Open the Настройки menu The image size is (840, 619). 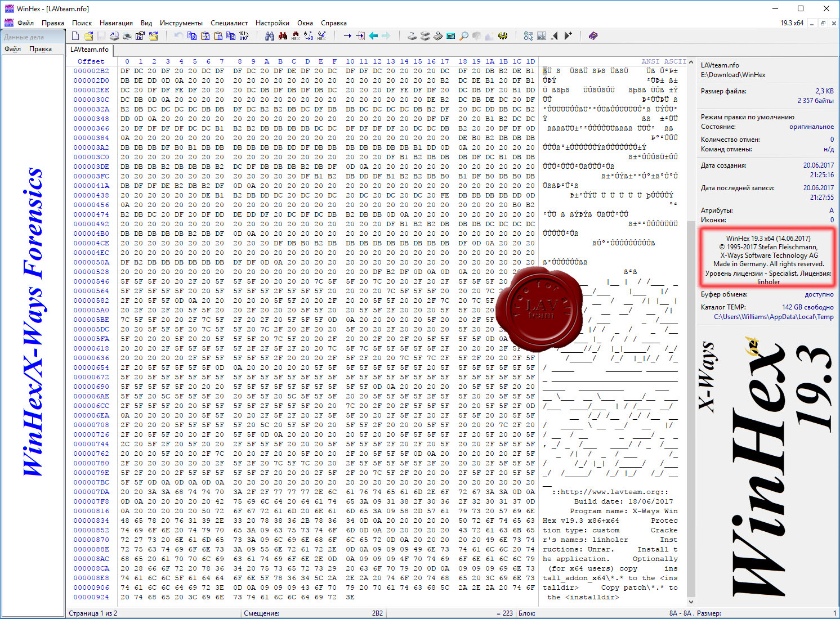(x=272, y=23)
